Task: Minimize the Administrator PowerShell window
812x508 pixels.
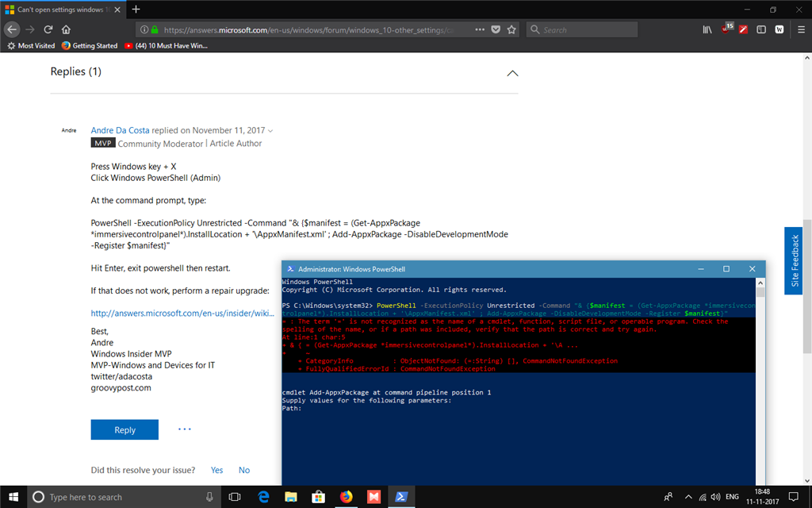Action: coord(701,268)
